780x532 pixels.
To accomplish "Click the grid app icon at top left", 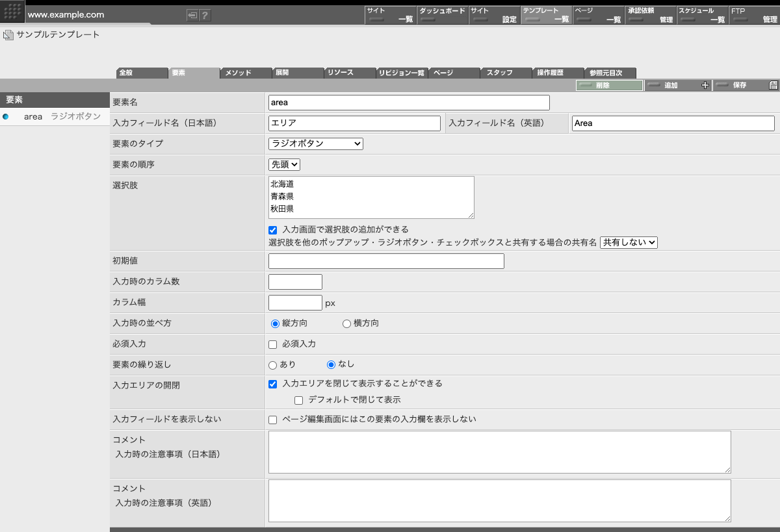I will click(11, 12).
